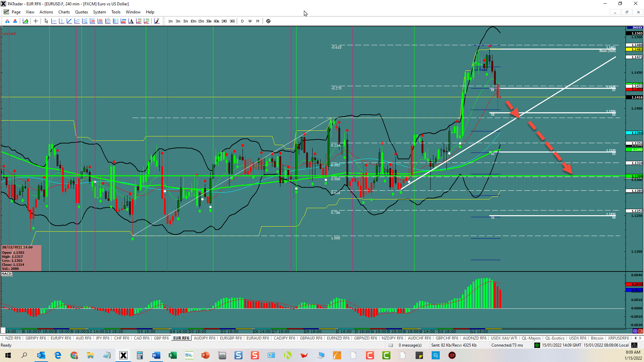This screenshot has width=644, height=362.
Task: Select the red-blue price band tool
Action: coord(123,21)
